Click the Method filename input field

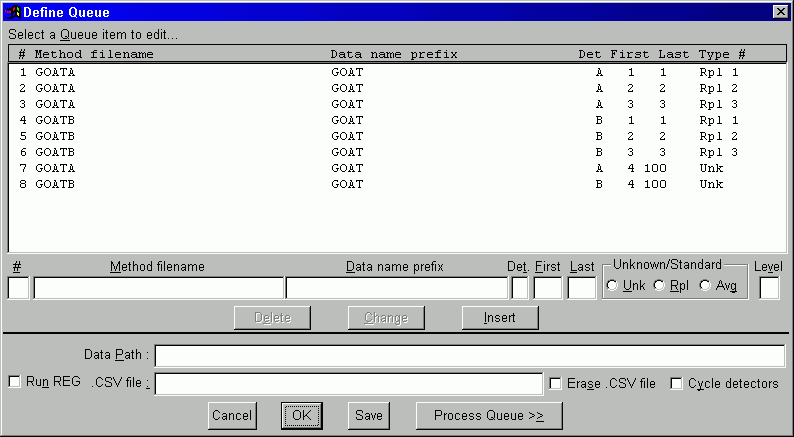click(x=158, y=288)
